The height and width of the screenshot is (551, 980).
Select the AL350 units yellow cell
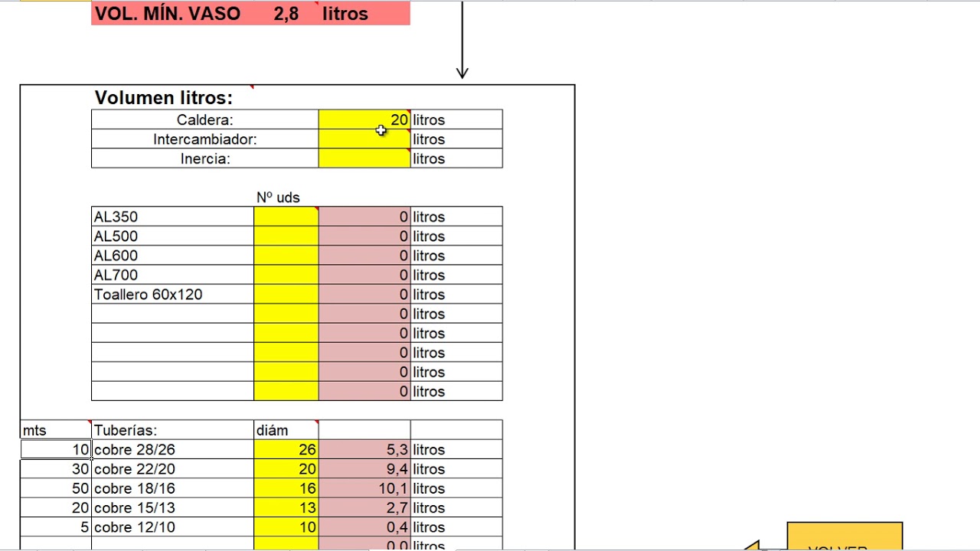pyautogui.click(x=286, y=217)
